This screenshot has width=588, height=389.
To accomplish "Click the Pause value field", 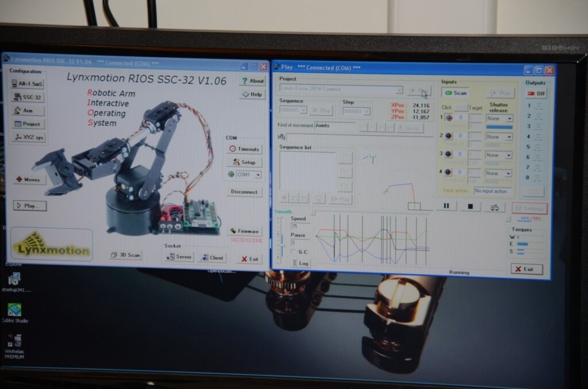I will (300, 243).
